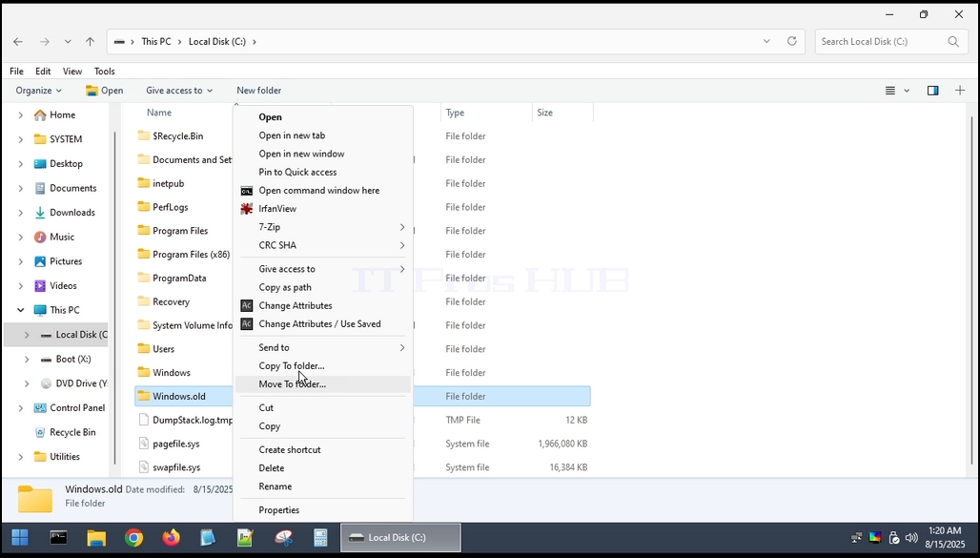This screenshot has width=980, height=558.
Task: Collapse the This PC tree node
Action: (21, 310)
